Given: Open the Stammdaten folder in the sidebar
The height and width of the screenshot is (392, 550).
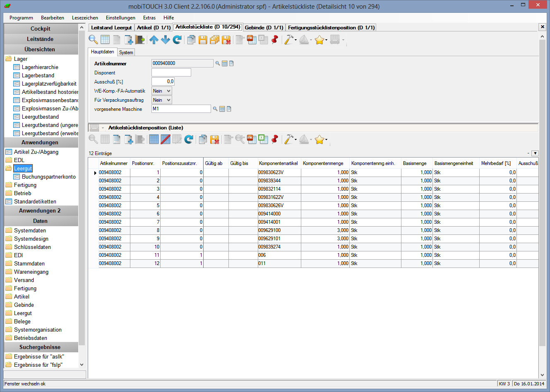Looking at the screenshot, I should pos(29,263).
